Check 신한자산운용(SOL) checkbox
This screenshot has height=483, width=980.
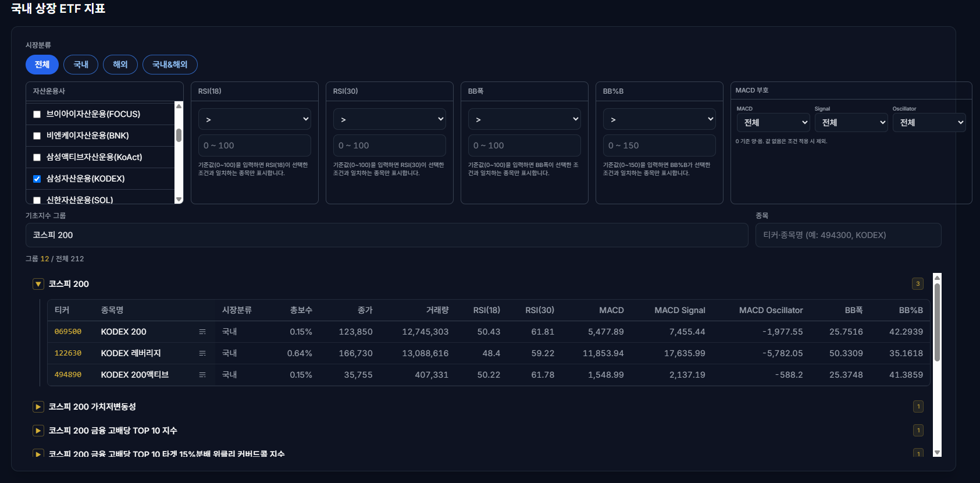click(37, 200)
